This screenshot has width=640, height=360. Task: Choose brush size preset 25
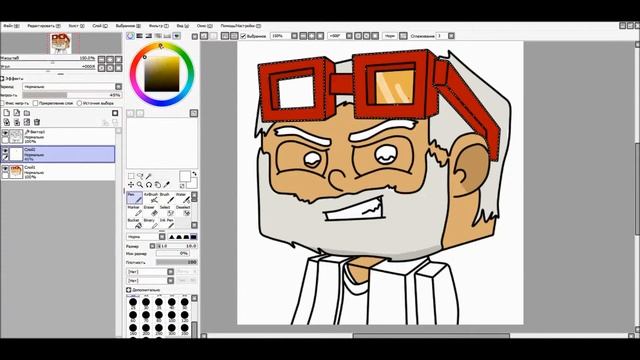coord(133,304)
